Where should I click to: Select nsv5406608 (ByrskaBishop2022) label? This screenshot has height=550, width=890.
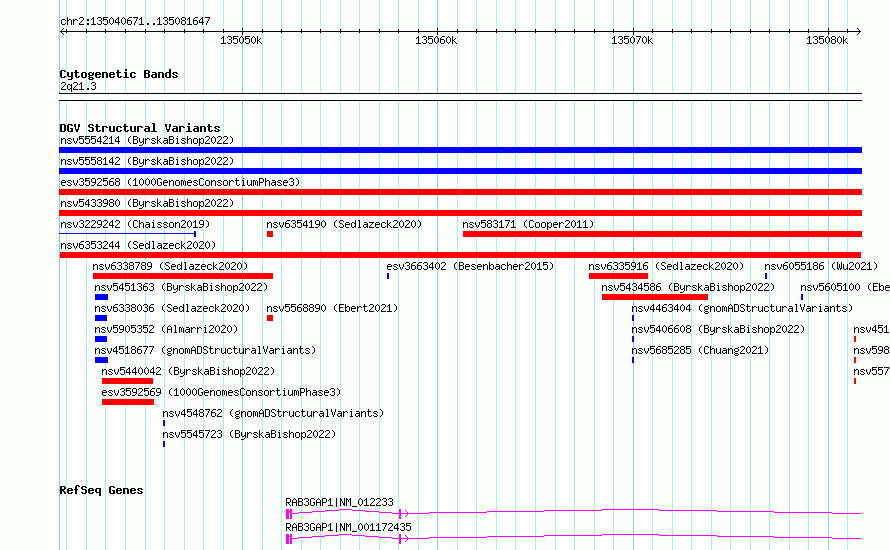pos(718,329)
